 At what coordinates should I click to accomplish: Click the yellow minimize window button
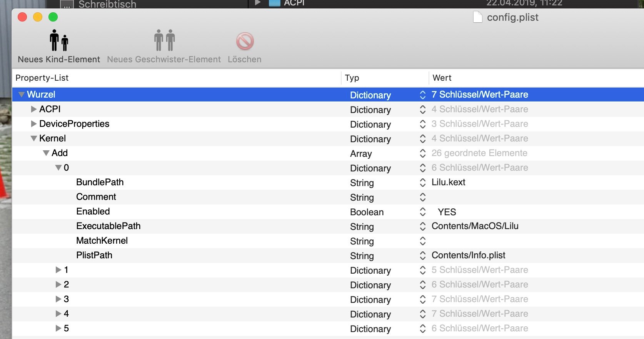[x=38, y=17]
